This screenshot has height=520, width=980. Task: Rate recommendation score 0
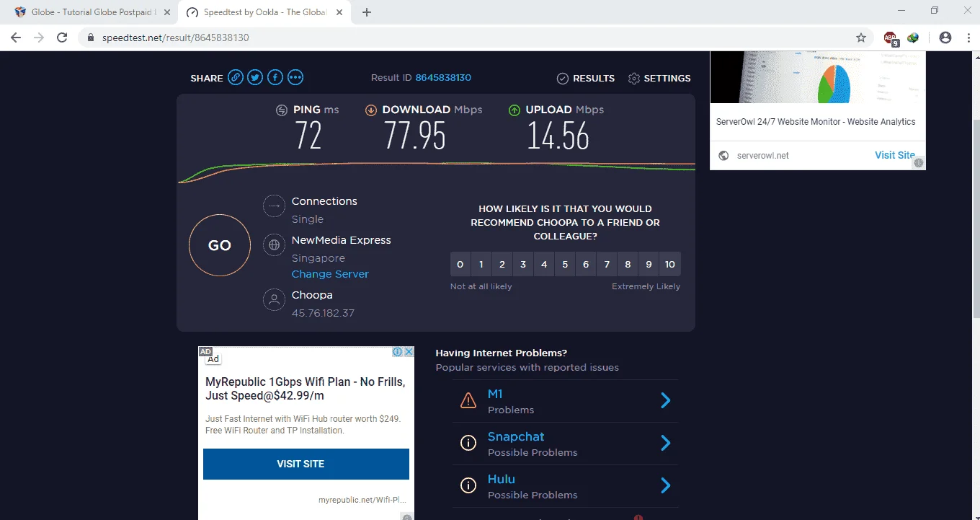pyautogui.click(x=460, y=265)
